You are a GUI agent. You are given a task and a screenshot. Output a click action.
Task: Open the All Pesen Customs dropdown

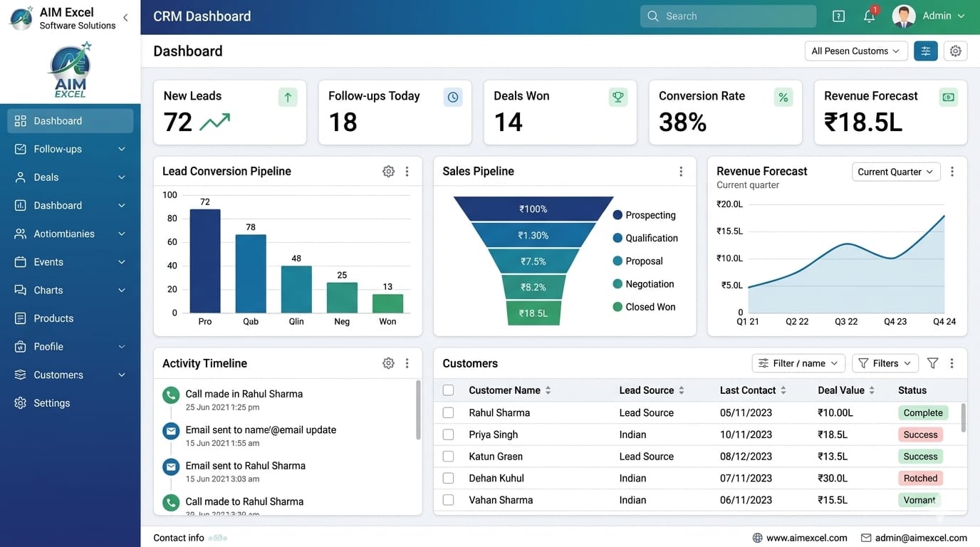coord(855,51)
